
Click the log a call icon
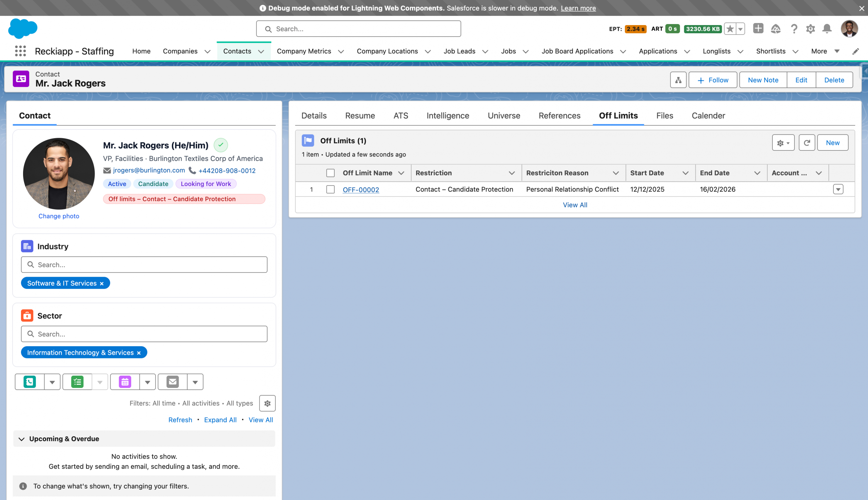pos(29,382)
